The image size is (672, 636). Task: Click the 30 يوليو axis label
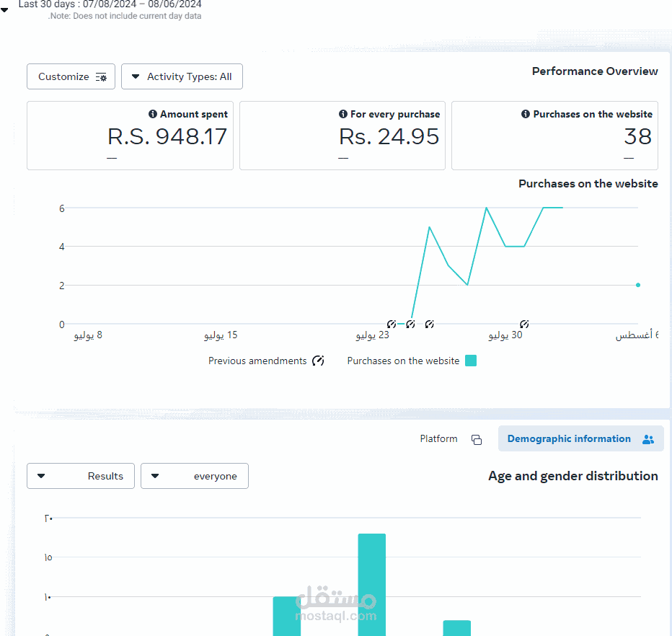click(x=505, y=335)
